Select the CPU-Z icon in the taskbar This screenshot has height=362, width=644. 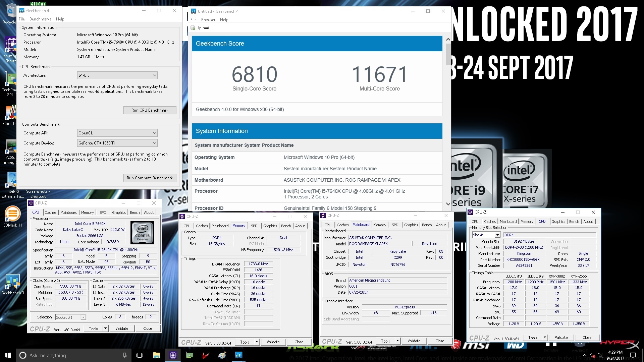tap(173, 355)
